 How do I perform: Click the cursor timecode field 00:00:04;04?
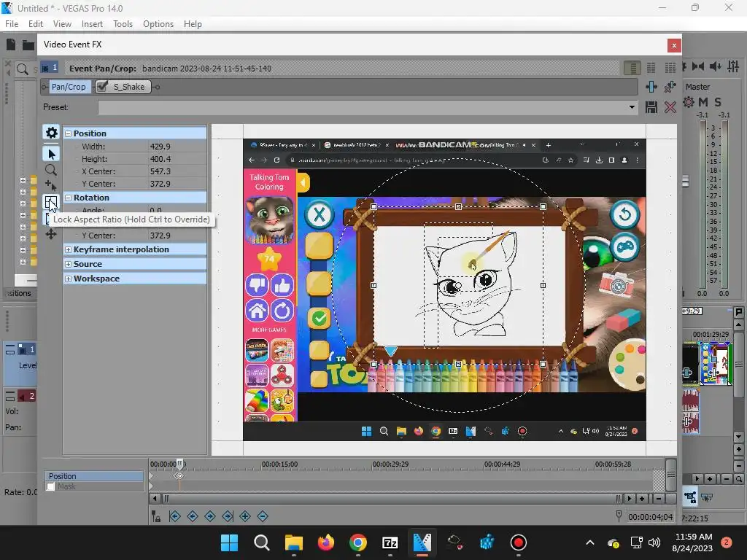coord(650,517)
